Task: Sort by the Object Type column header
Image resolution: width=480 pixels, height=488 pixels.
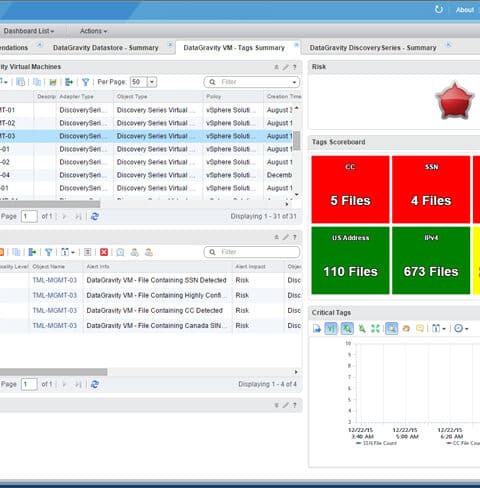Action: (x=158, y=97)
